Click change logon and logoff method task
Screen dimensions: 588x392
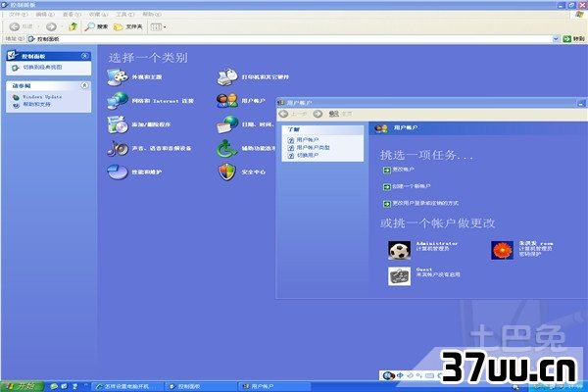point(425,203)
